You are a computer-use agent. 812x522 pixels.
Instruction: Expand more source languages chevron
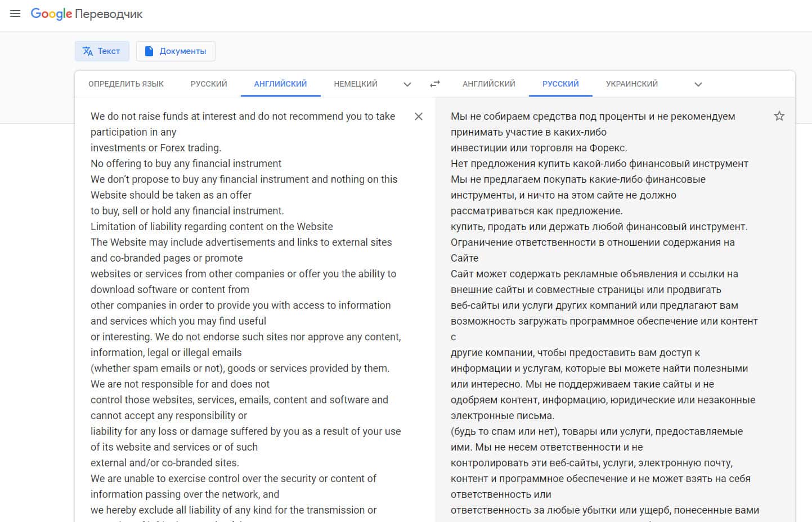(x=407, y=84)
